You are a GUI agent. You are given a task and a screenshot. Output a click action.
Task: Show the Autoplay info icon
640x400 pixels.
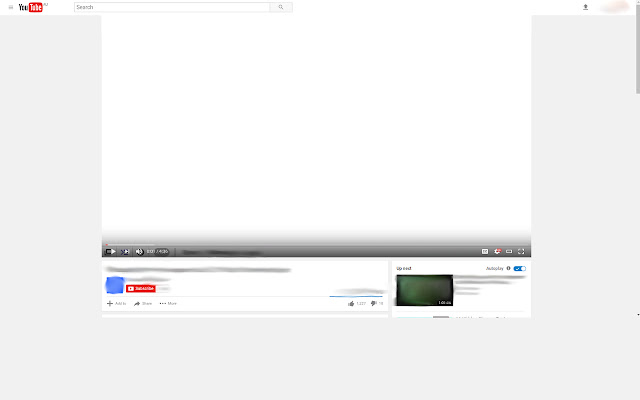509,268
